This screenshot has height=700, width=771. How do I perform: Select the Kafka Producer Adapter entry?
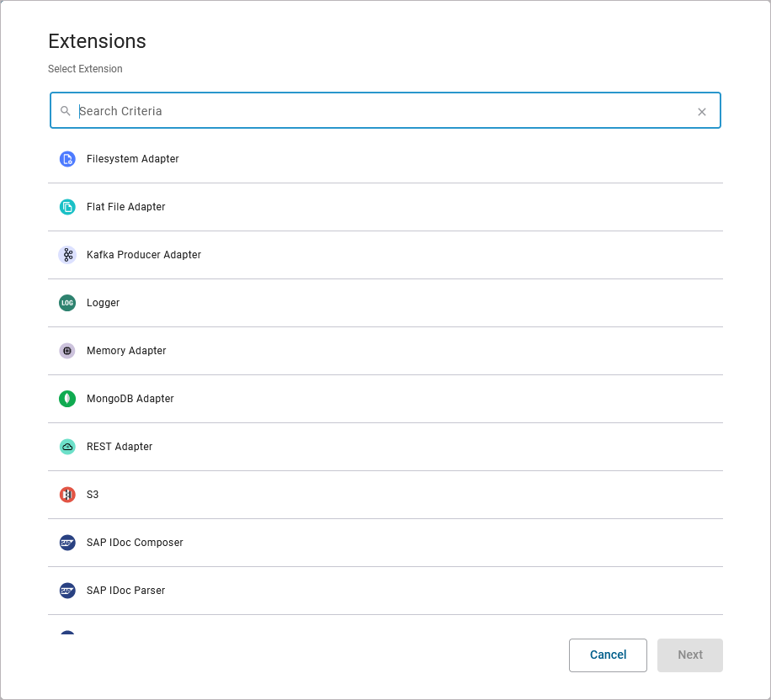pos(144,255)
